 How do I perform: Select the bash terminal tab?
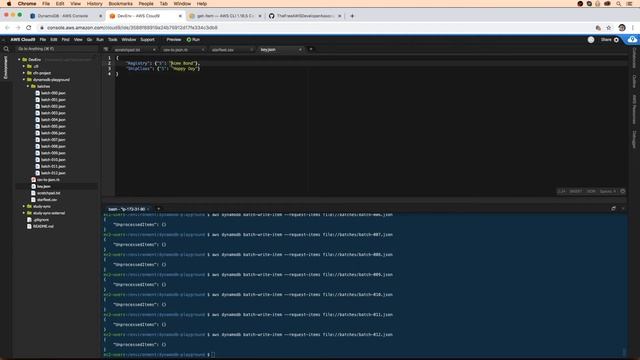coord(127,209)
